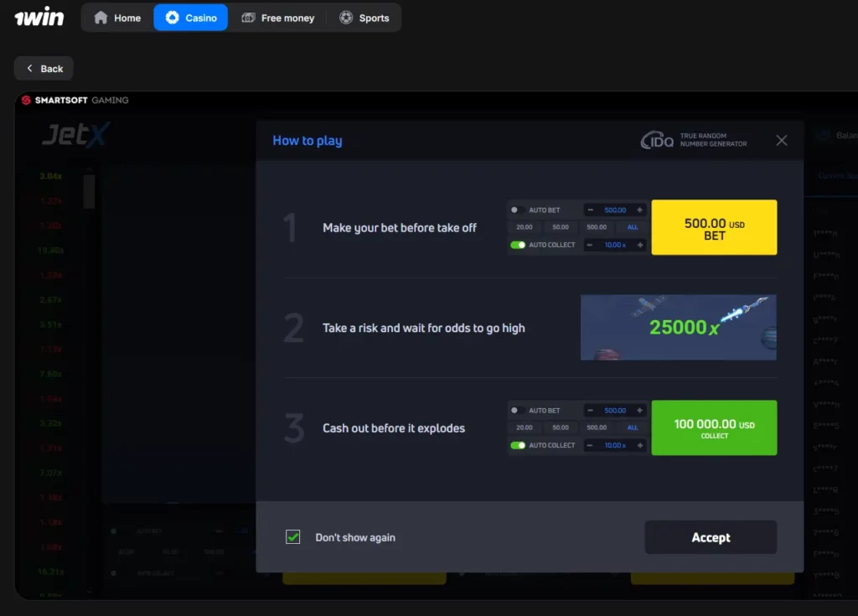The width and height of the screenshot is (858, 616).
Task: Open the Free money section
Action: pos(278,18)
